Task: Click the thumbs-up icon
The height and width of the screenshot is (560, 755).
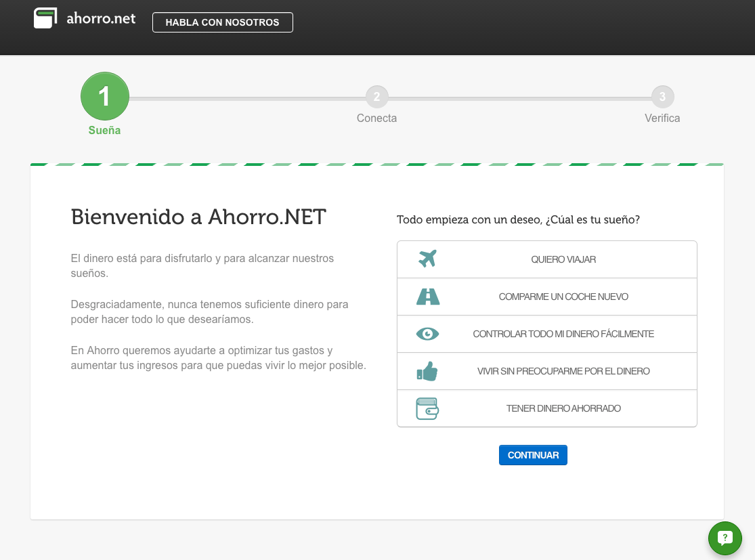Action: pyautogui.click(x=427, y=371)
